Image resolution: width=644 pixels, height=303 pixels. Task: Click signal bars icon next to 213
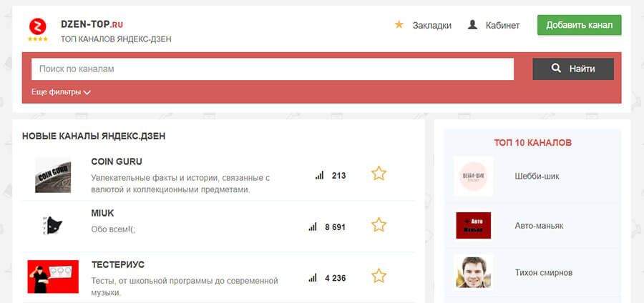tap(320, 176)
